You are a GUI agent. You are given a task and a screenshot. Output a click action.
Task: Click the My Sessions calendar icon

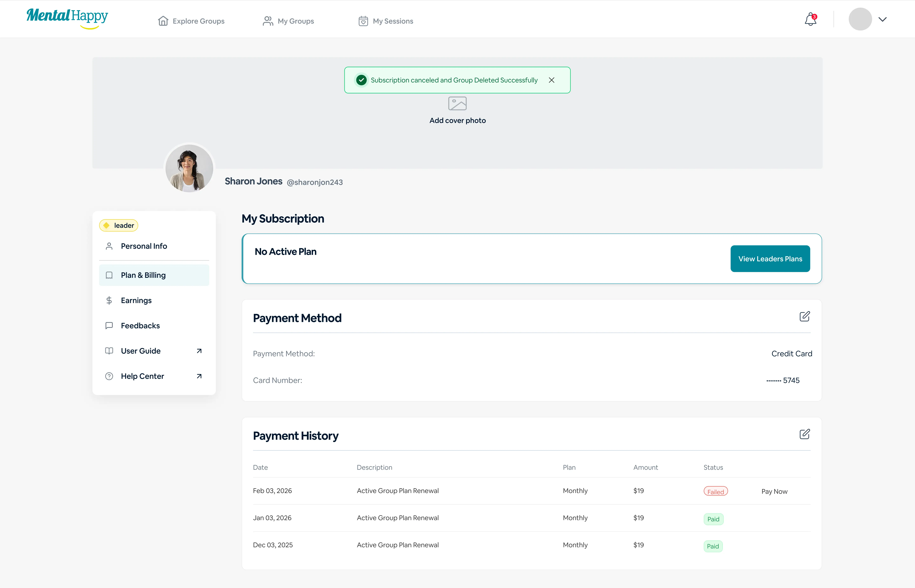(x=363, y=21)
